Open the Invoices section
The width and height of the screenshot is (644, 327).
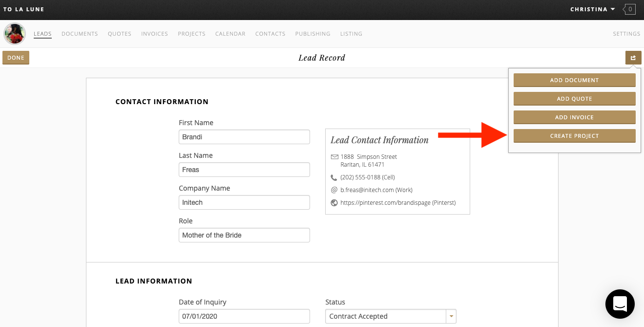(x=154, y=34)
